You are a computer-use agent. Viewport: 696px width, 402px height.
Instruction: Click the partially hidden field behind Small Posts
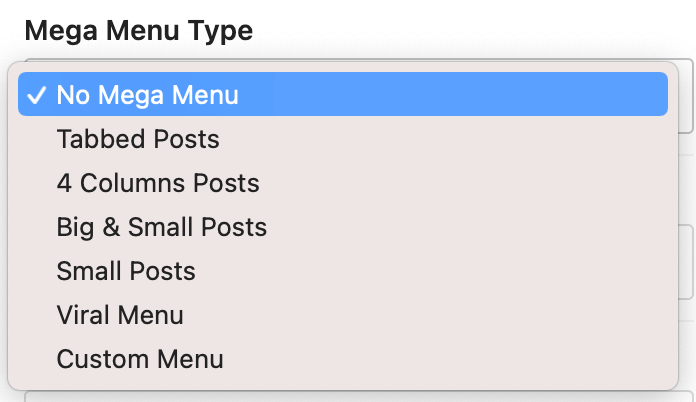tap(685, 262)
